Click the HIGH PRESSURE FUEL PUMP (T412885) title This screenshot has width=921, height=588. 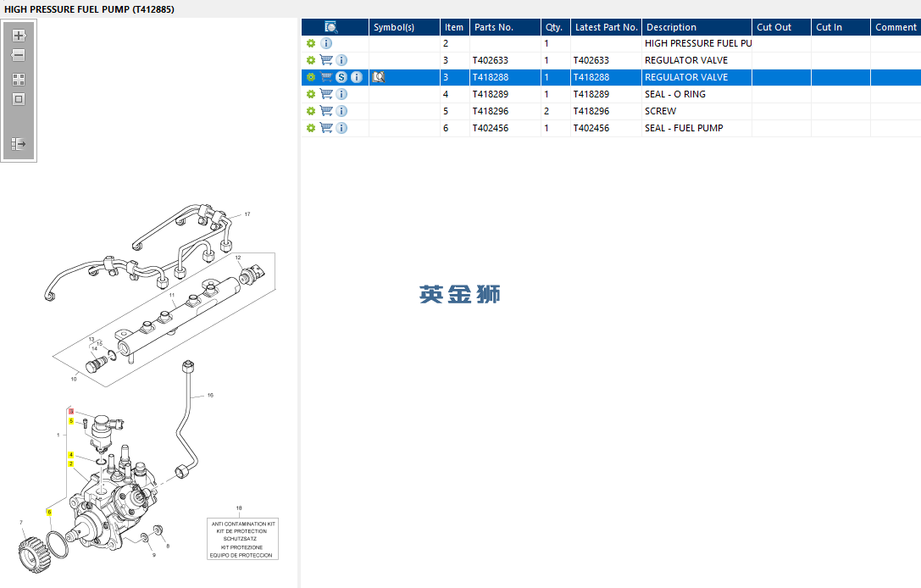[x=89, y=9]
